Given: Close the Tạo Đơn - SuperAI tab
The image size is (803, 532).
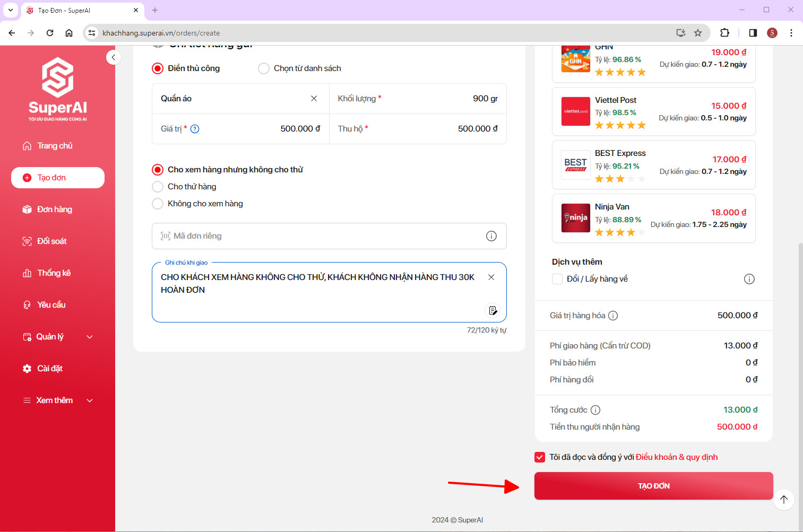Looking at the screenshot, I should pyautogui.click(x=136, y=10).
